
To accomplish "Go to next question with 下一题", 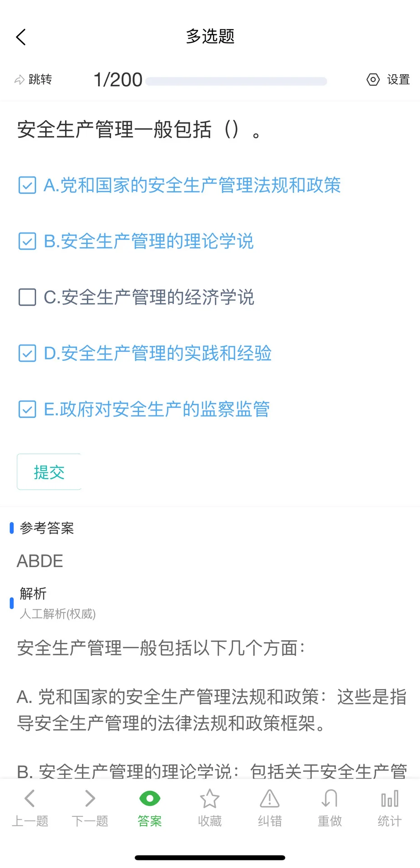I will [x=90, y=808].
